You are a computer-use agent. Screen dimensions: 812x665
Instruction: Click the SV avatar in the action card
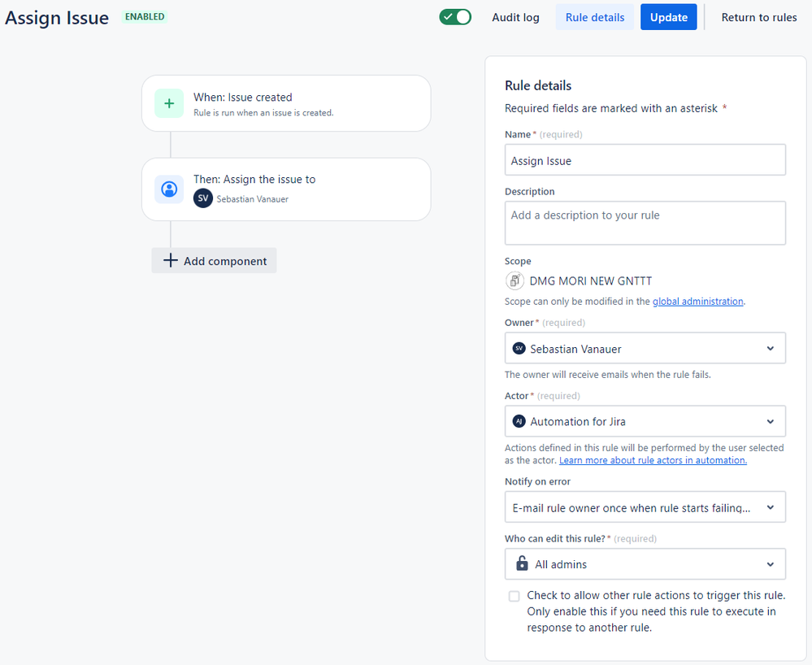tap(203, 198)
